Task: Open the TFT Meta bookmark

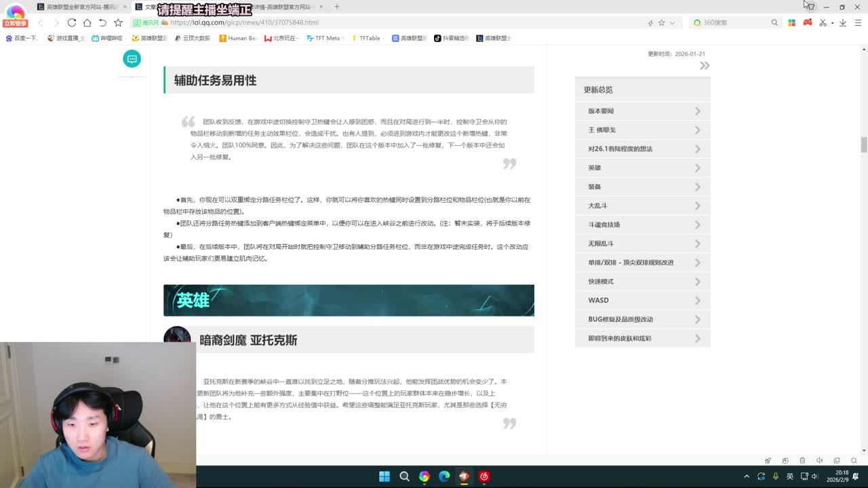Action: pyautogui.click(x=323, y=38)
